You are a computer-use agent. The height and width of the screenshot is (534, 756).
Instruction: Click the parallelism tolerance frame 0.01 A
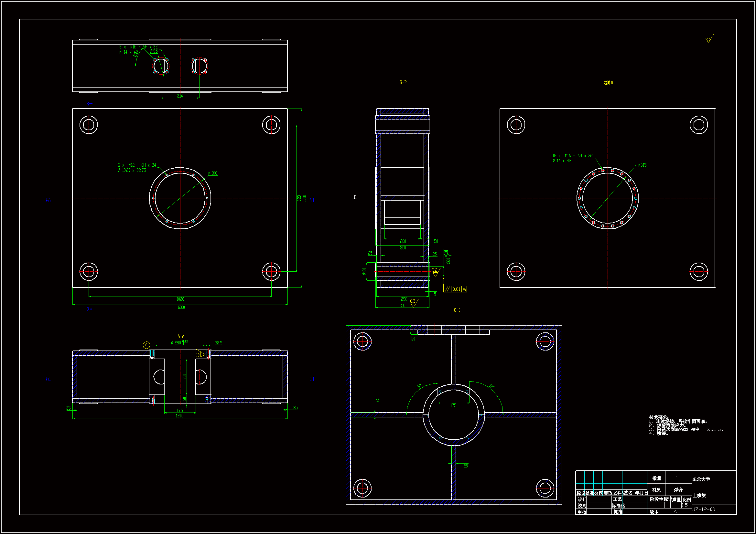[455, 289]
